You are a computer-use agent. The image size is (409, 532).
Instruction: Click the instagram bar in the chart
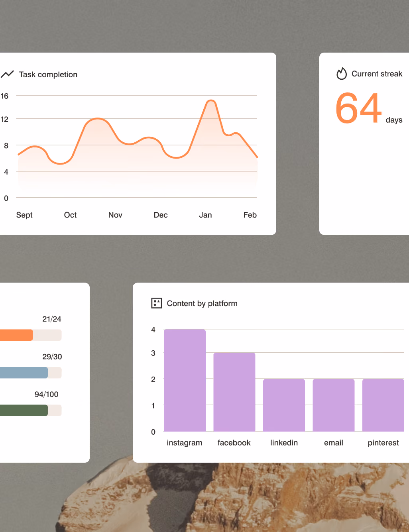tap(185, 380)
